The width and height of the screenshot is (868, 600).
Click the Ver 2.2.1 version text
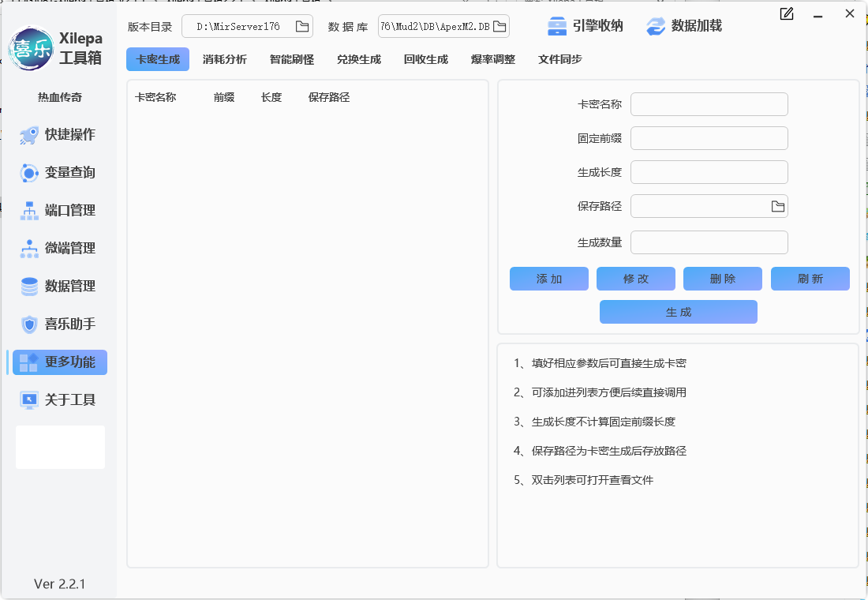click(x=60, y=584)
